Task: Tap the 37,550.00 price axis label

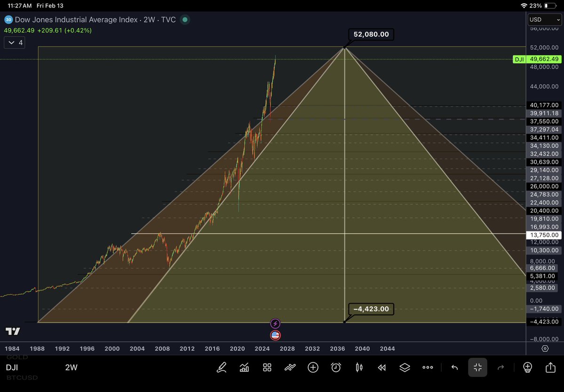Action: [544, 121]
